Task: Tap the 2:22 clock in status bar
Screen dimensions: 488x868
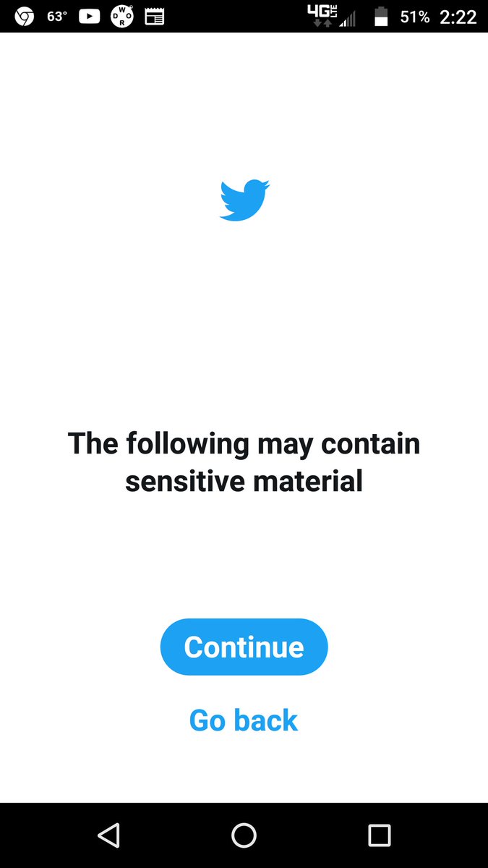Action: pyautogui.click(x=458, y=17)
